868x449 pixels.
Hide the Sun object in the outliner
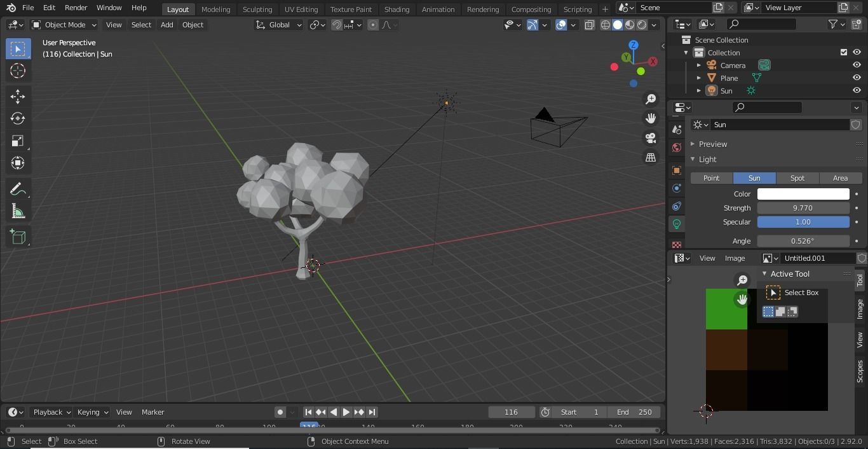pyautogui.click(x=857, y=90)
